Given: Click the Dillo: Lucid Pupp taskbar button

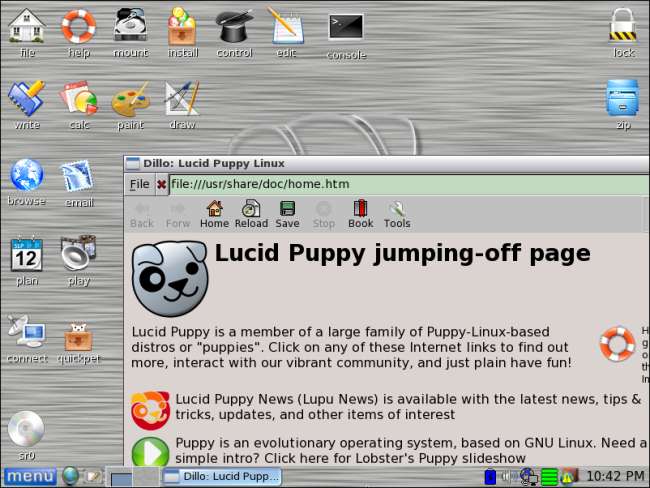Looking at the screenshot, I should (x=222, y=476).
